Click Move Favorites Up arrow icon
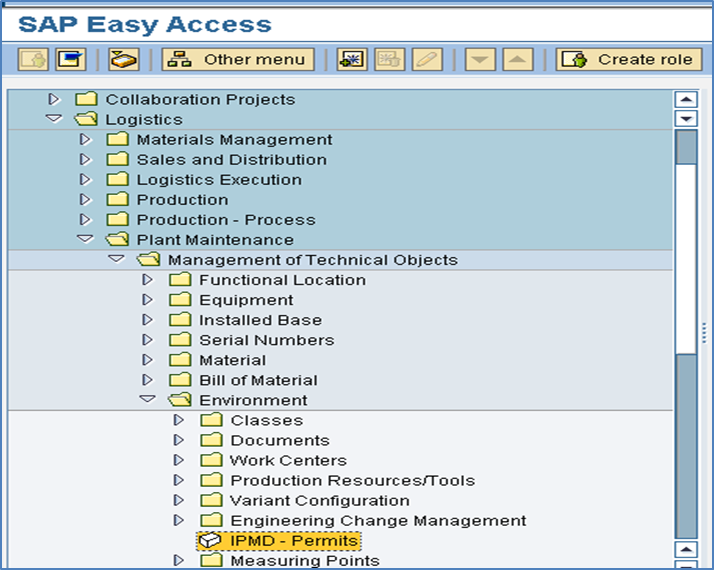714x570 pixels. pos(518,60)
